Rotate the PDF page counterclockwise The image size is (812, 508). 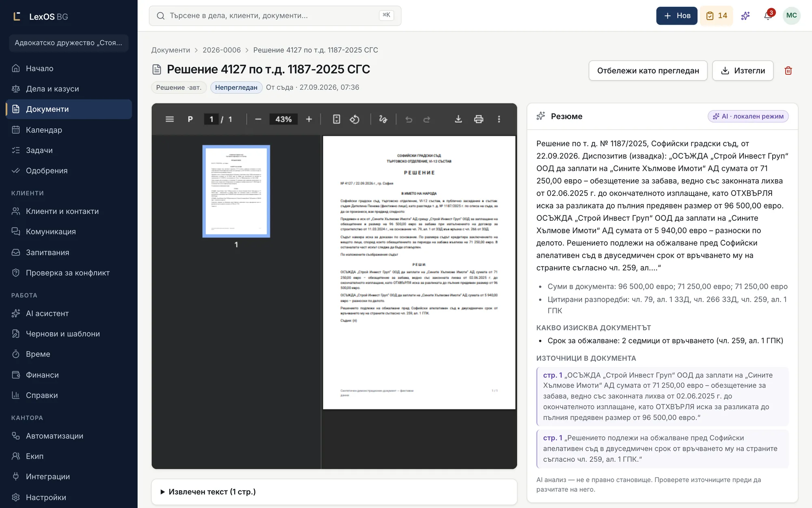click(x=355, y=119)
